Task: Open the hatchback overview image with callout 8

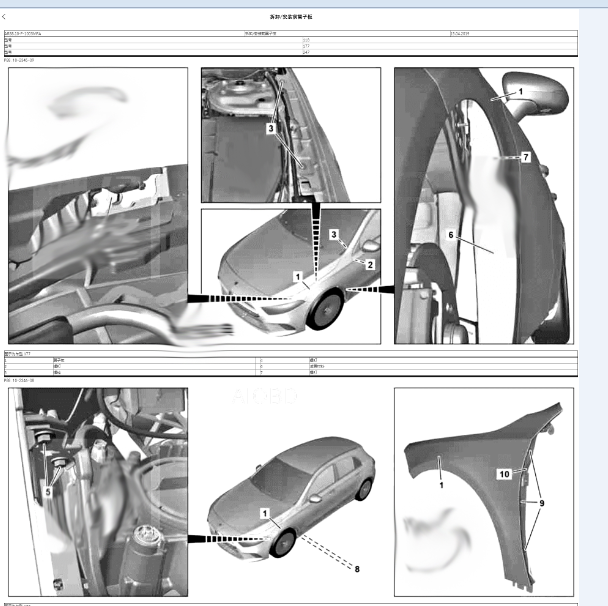Action: pyautogui.click(x=291, y=500)
